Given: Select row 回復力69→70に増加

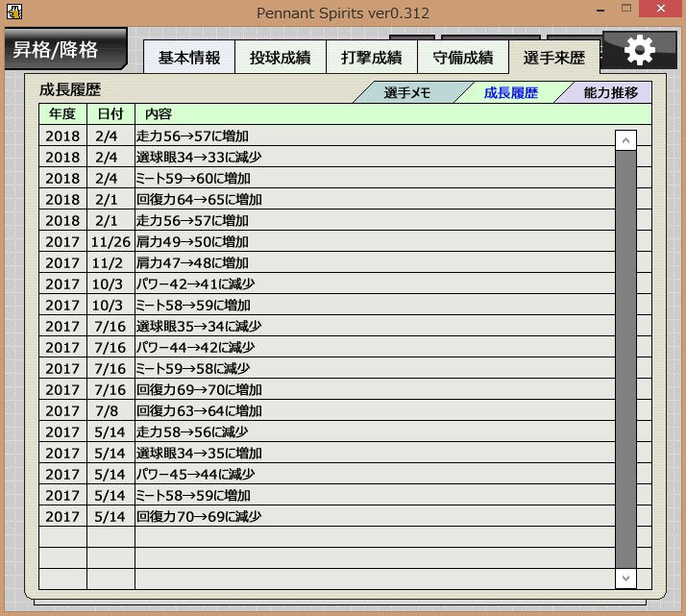Looking at the screenshot, I should (x=327, y=390).
